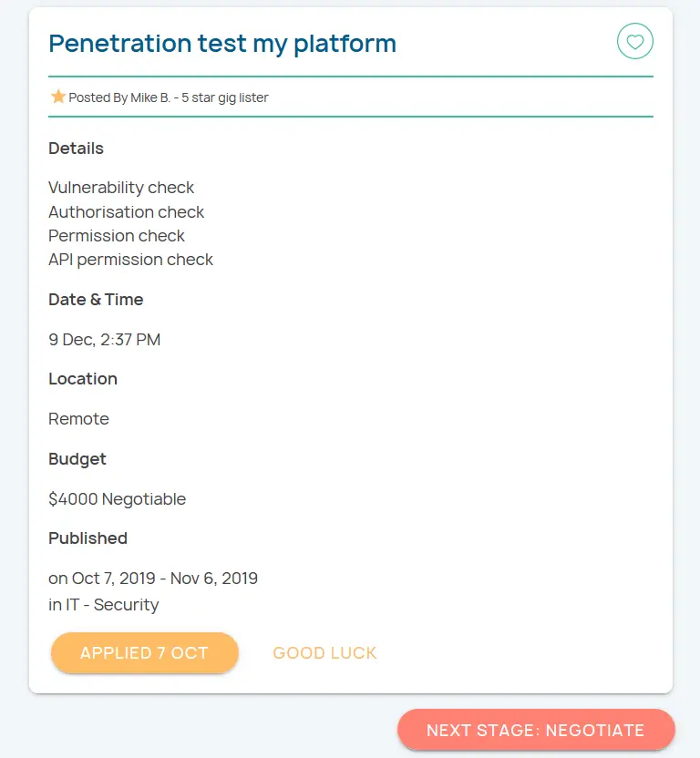This screenshot has height=758, width=700.
Task: Select the Posted By Mike B. text
Action: [169, 97]
